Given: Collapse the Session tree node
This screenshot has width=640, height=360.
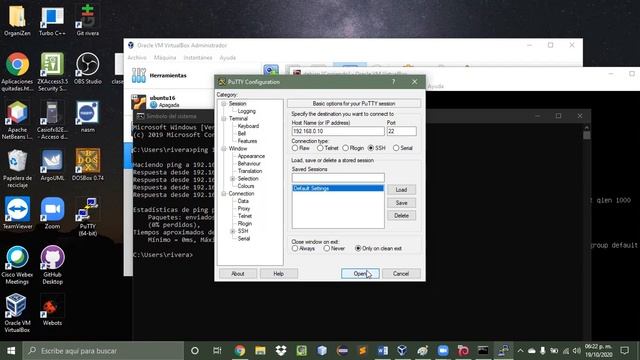Looking at the screenshot, I should [224, 104].
